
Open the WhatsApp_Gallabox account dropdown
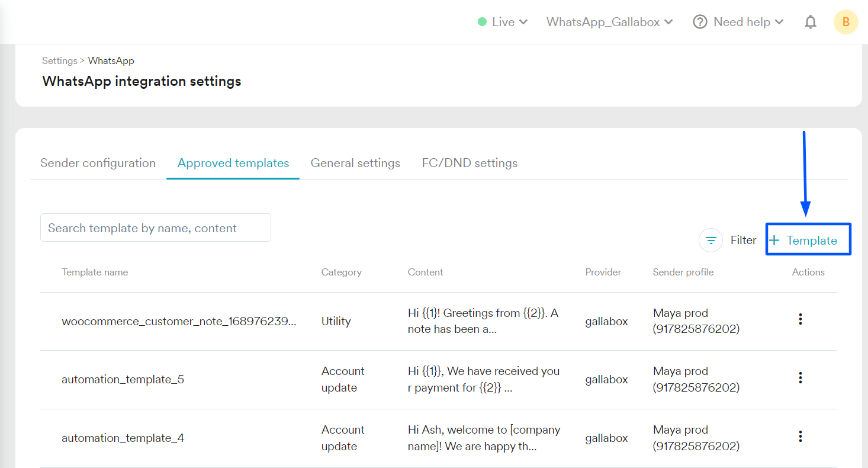609,23
